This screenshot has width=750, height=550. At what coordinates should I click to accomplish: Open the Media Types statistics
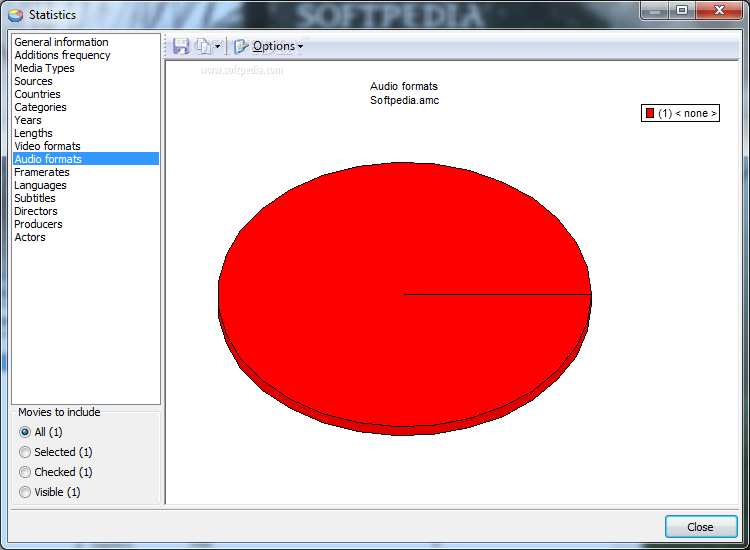pyautogui.click(x=86, y=68)
